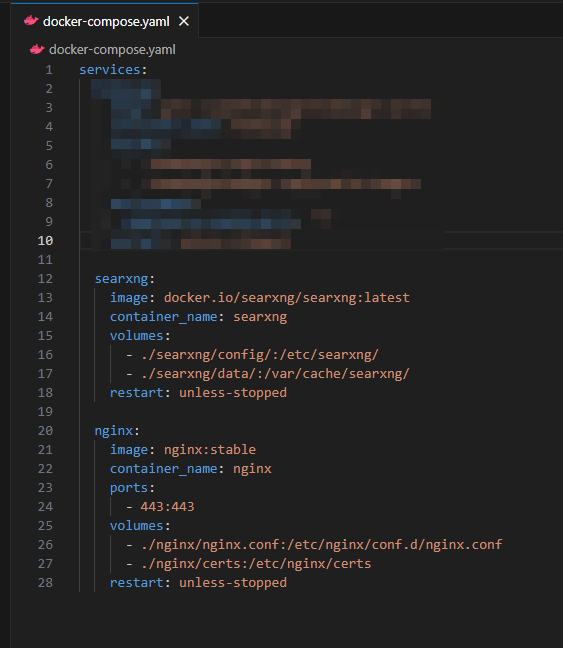Click 'restart' key on line 28

click(137, 583)
